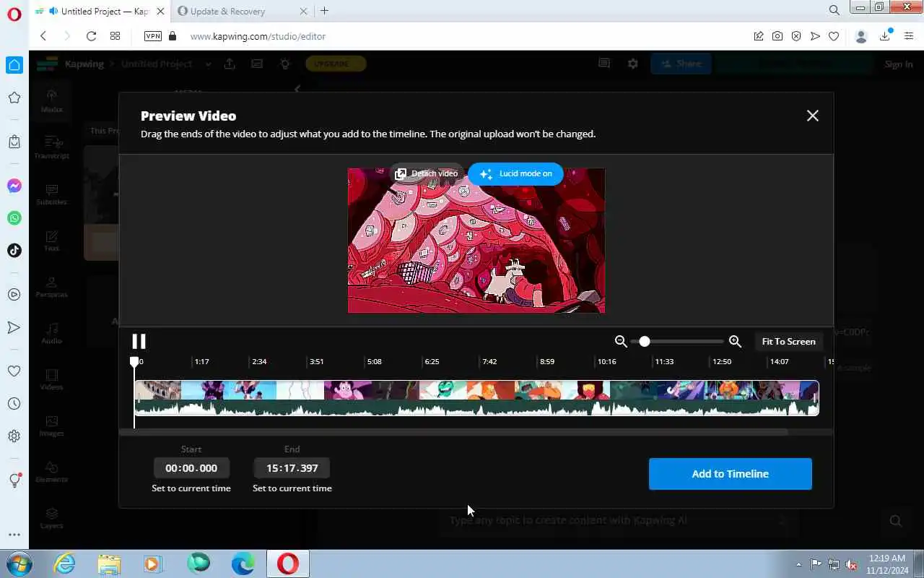
Task: Open Messenger in sidebar
Action: pyautogui.click(x=14, y=186)
